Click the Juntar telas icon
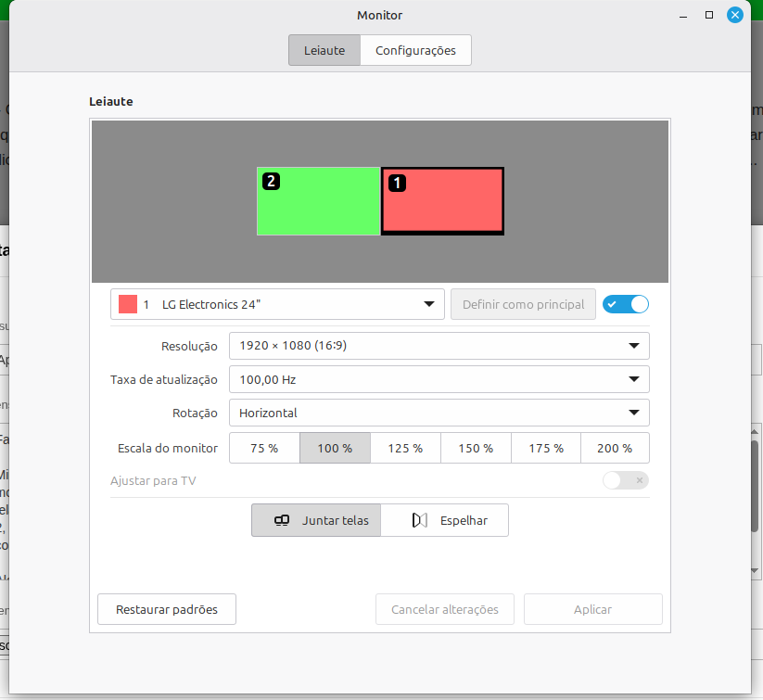Screen dimensions: 763x700 (x=283, y=521)
